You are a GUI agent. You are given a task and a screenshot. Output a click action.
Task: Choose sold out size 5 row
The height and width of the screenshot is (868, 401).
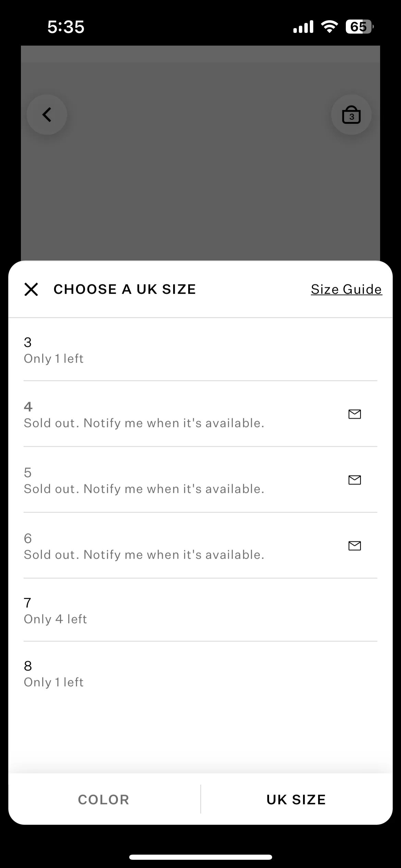pyautogui.click(x=200, y=480)
